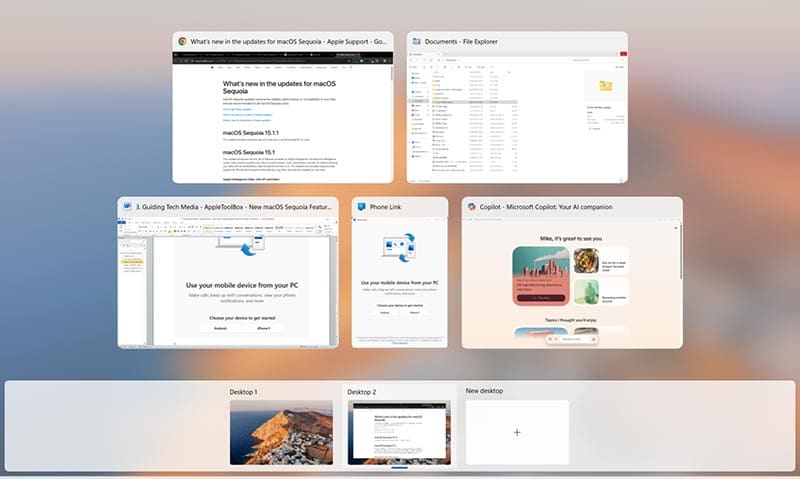Click the Phone Link app icon in its title

tap(361, 207)
